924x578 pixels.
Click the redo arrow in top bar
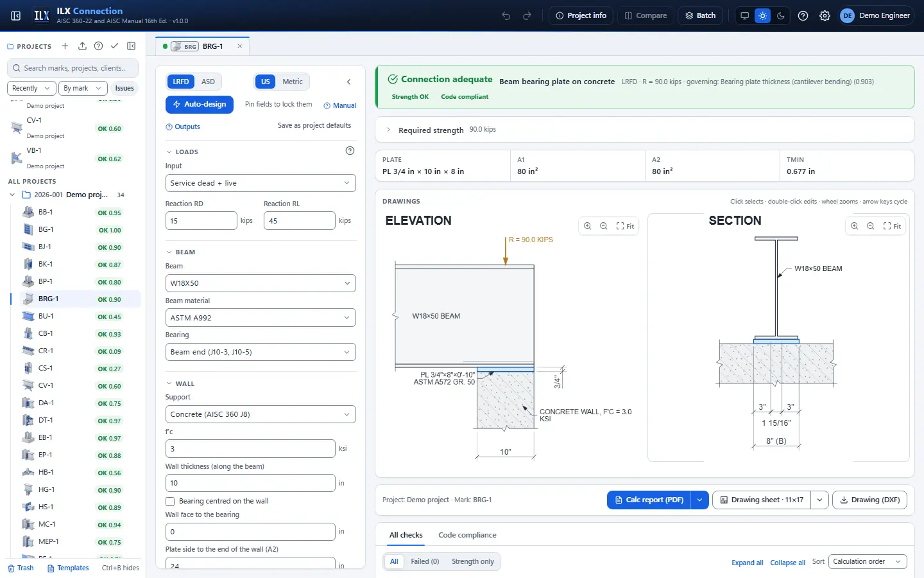[527, 15]
